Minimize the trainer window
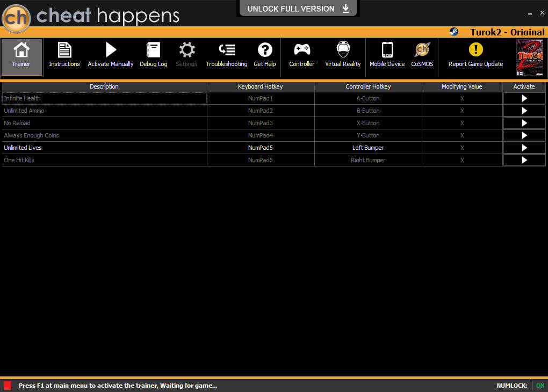Screen dimensions: 548x392 [x=530, y=13]
